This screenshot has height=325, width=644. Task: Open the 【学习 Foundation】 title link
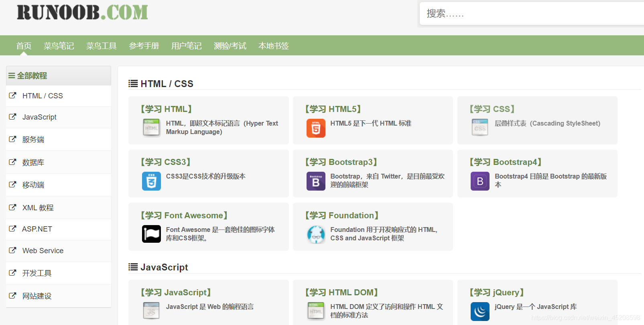(342, 215)
